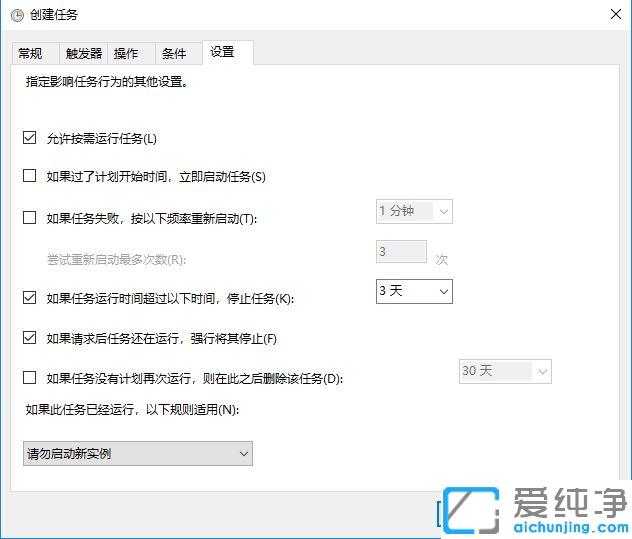
Task: Tick 如果任务失败，按以下频率重新启动 checkbox
Action: tap(30, 218)
